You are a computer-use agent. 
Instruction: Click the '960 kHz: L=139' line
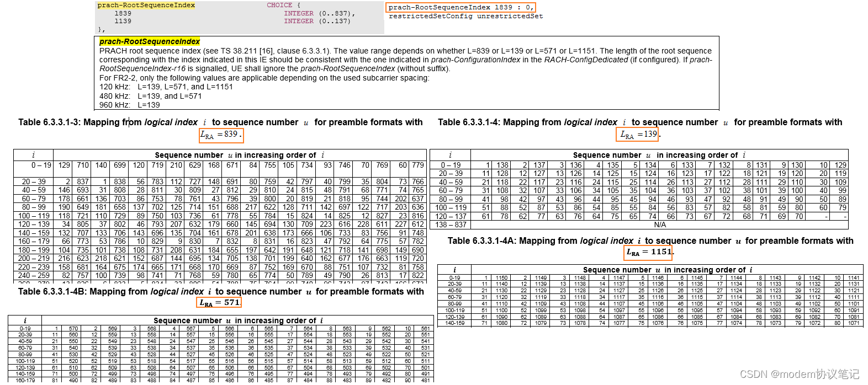tap(130, 105)
